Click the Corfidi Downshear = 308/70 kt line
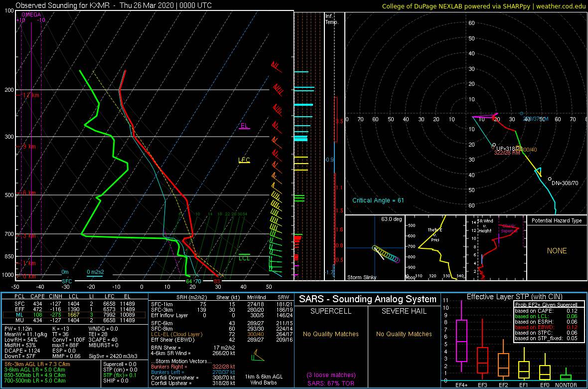 point(193,378)
